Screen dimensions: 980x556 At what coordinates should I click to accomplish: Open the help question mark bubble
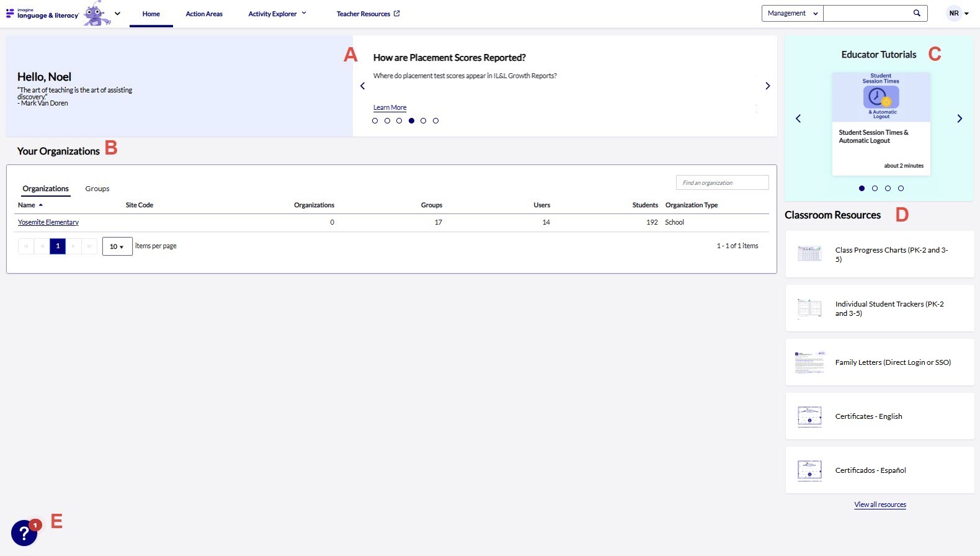[24, 533]
